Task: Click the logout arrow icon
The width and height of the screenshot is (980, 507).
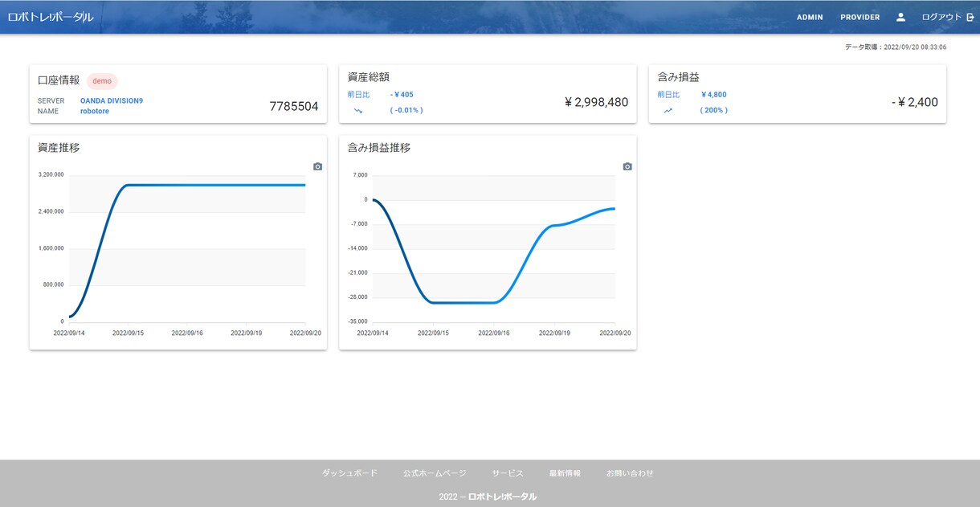Action: click(970, 17)
